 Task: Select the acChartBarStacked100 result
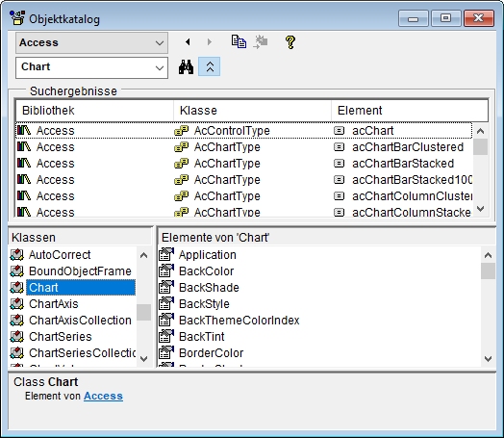243,180
